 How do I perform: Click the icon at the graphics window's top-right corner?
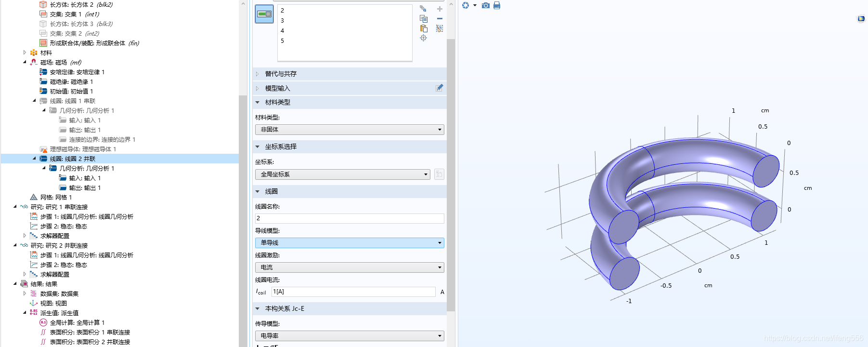[x=861, y=19]
